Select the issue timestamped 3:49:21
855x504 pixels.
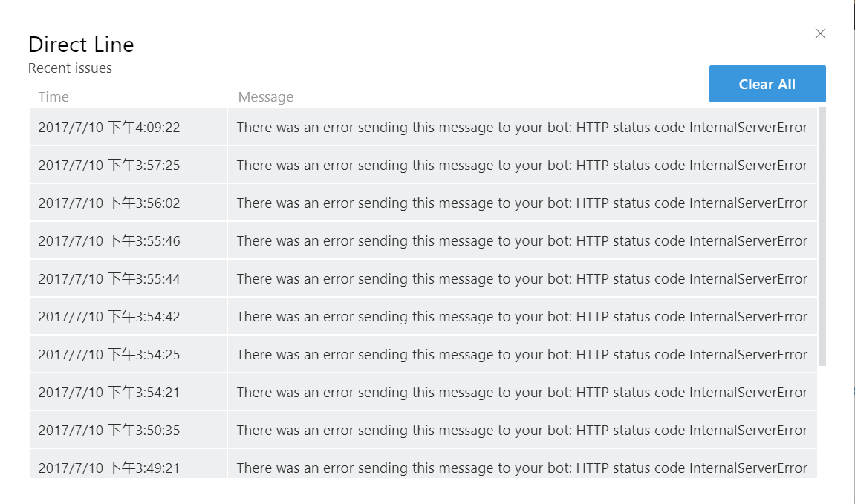click(x=109, y=468)
